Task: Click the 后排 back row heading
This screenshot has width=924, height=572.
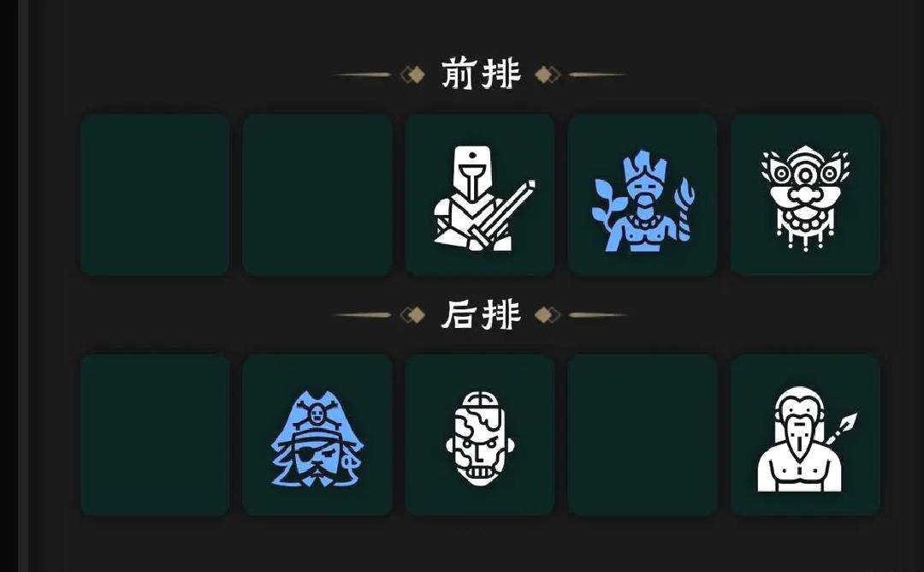Action: coord(481,314)
